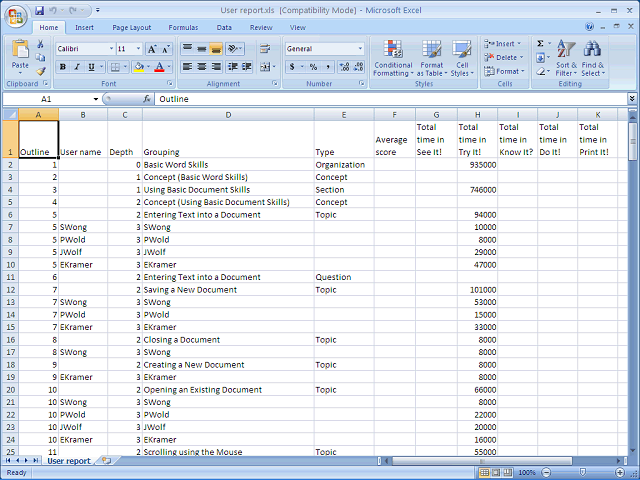This screenshot has width=640, height=480.
Task: Open the Formulas ribbon tab
Action: 183,27
